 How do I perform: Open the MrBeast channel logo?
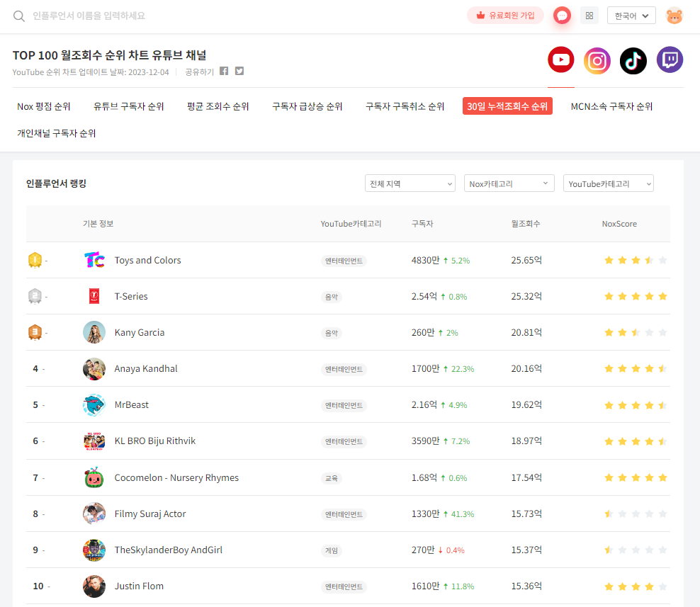point(94,405)
